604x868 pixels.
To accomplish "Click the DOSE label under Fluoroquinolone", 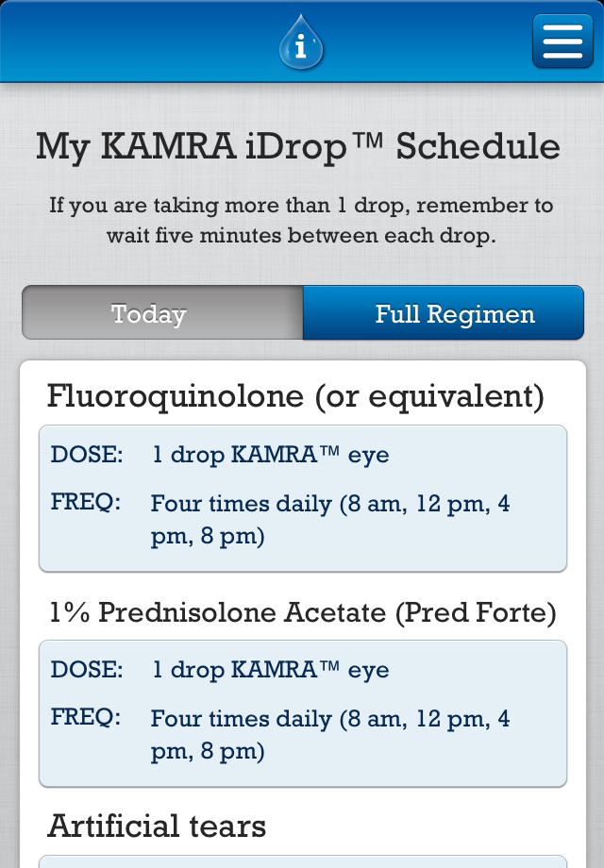I will click(x=87, y=455).
